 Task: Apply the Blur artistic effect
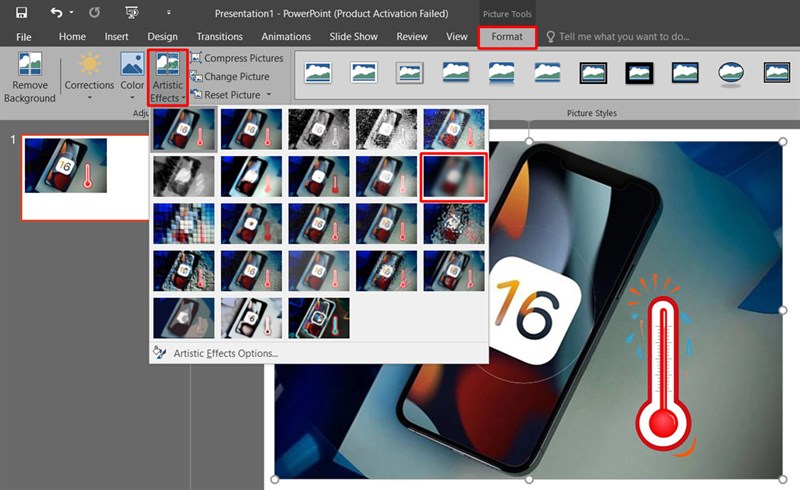click(x=454, y=177)
